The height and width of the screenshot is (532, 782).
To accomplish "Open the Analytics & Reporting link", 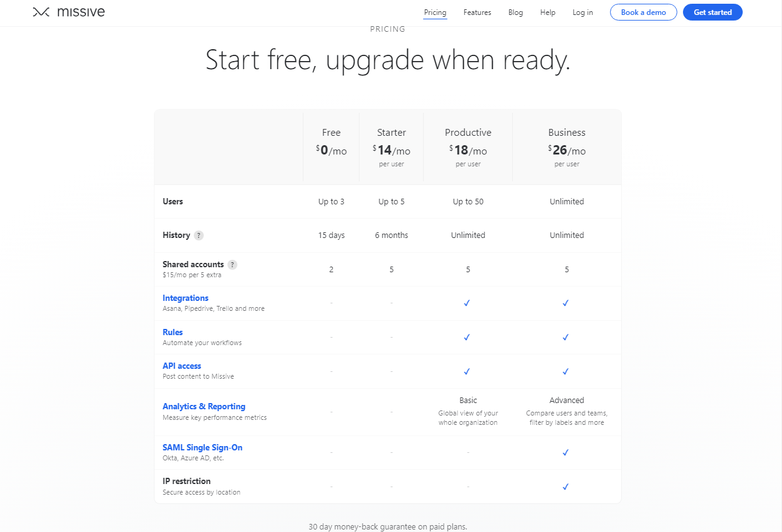I will tap(204, 407).
